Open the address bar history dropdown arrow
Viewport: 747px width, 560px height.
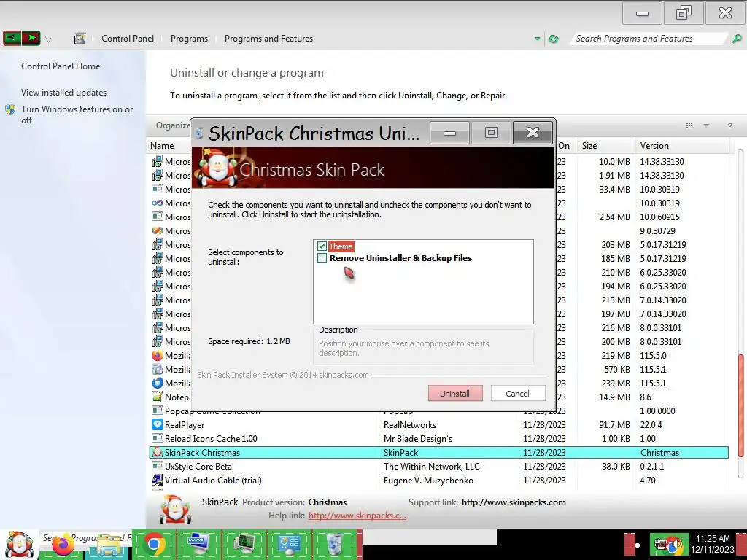point(538,39)
